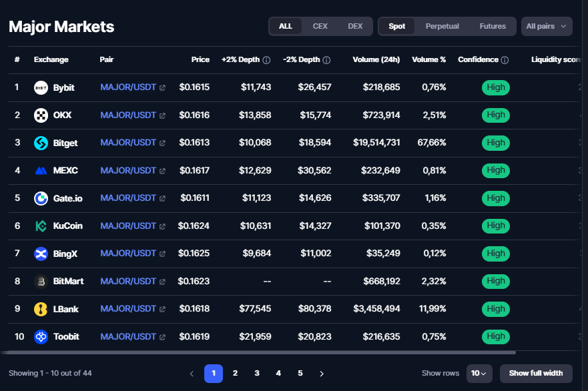Click the KuCoin exchange logo icon
588x391 pixels.
pyautogui.click(x=41, y=226)
